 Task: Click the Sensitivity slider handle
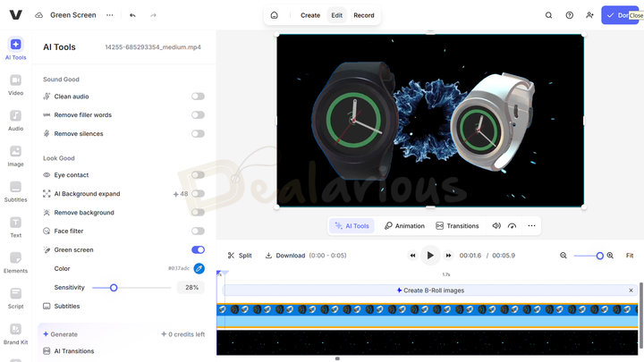click(114, 288)
